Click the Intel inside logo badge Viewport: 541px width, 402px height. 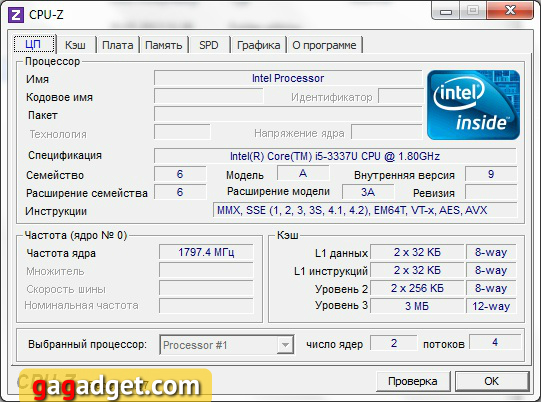coord(473,105)
